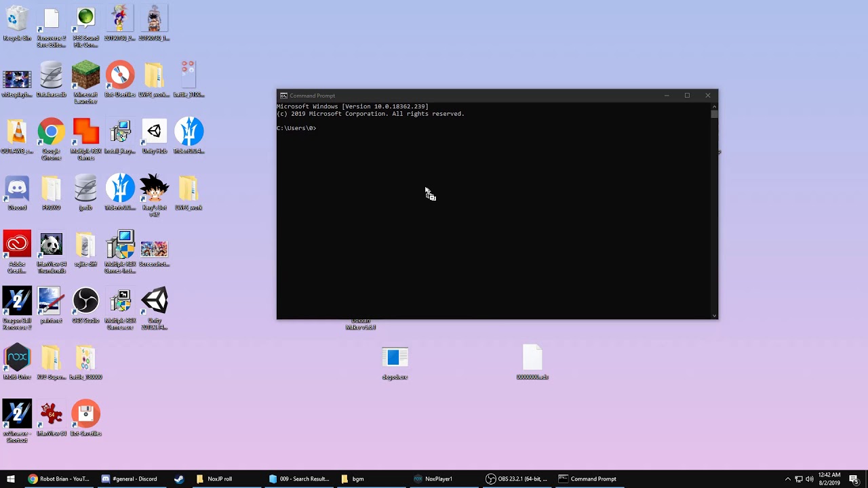Select the Multiple RBX Games.exe icon
The height and width of the screenshot is (488, 868).
tap(120, 308)
